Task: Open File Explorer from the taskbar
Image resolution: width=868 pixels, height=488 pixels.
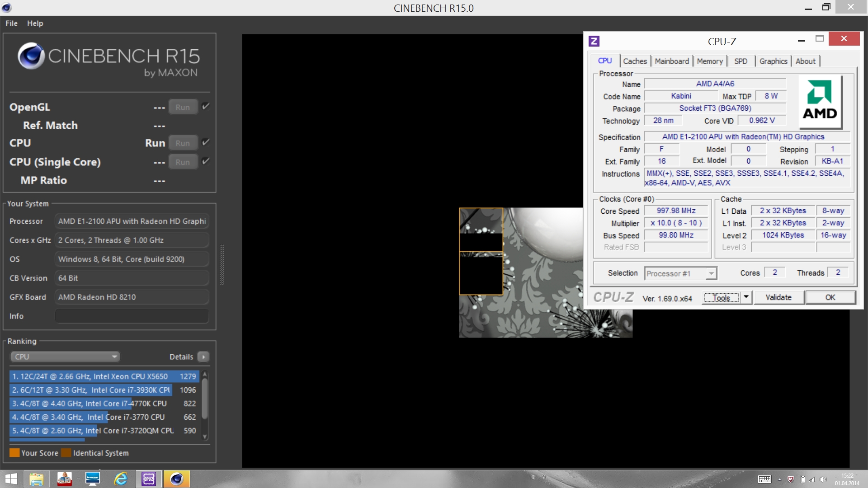Action: pos(36,479)
